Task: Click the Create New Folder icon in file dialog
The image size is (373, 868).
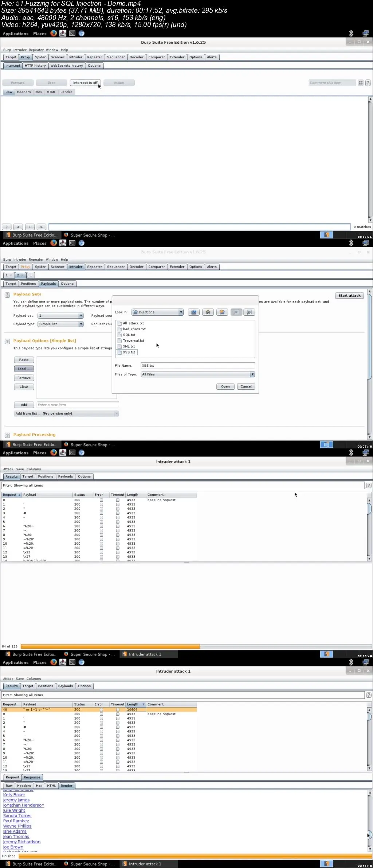Action: click(x=222, y=312)
